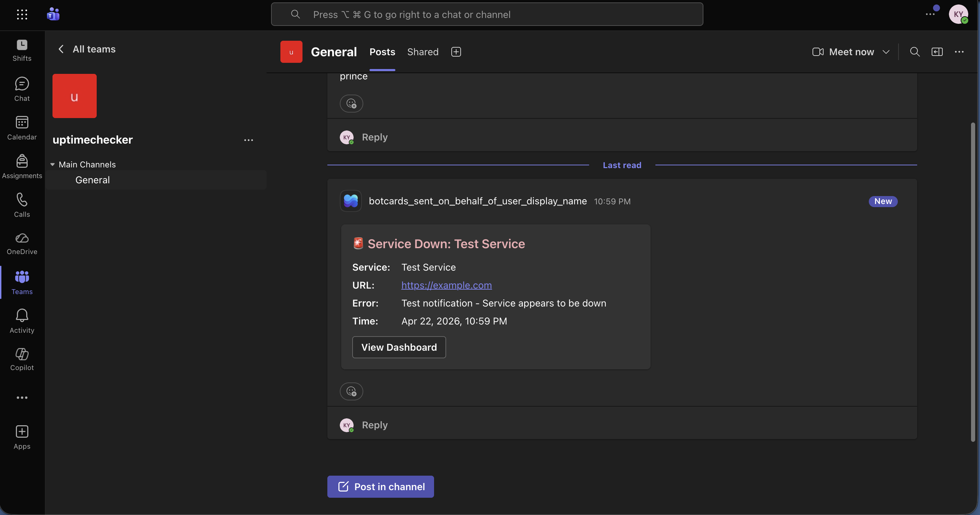The width and height of the screenshot is (980, 515).
Task: Click the botcards_sent_on_behalf_of_user_display_name sender
Action: point(478,201)
